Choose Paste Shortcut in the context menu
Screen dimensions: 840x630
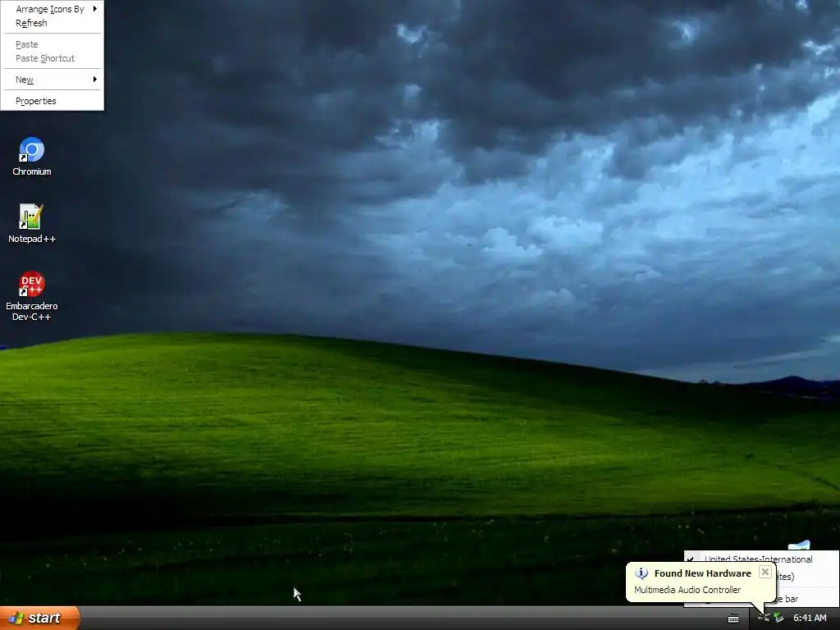coord(52,58)
